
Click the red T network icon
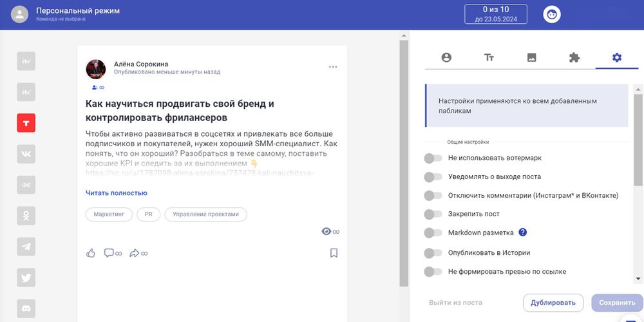[26, 123]
